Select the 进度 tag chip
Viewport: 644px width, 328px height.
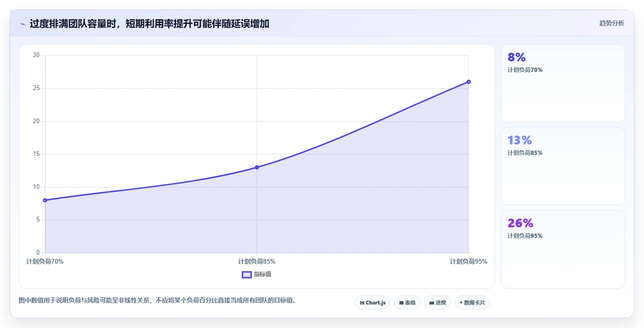pos(438,303)
